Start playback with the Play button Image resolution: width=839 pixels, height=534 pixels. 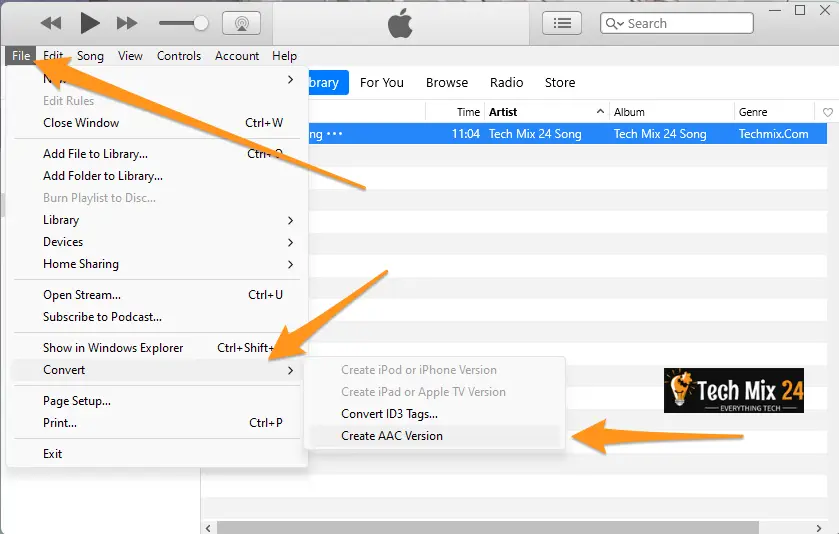click(x=89, y=23)
